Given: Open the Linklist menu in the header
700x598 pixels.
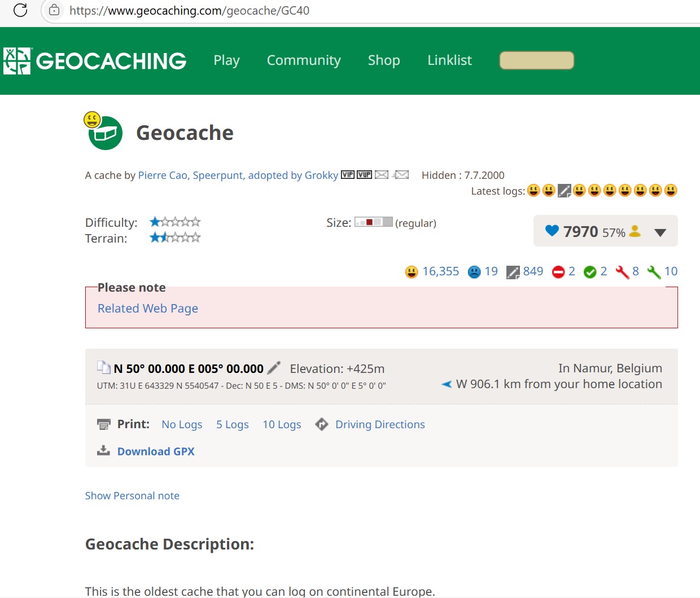Looking at the screenshot, I should [x=449, y=60].
